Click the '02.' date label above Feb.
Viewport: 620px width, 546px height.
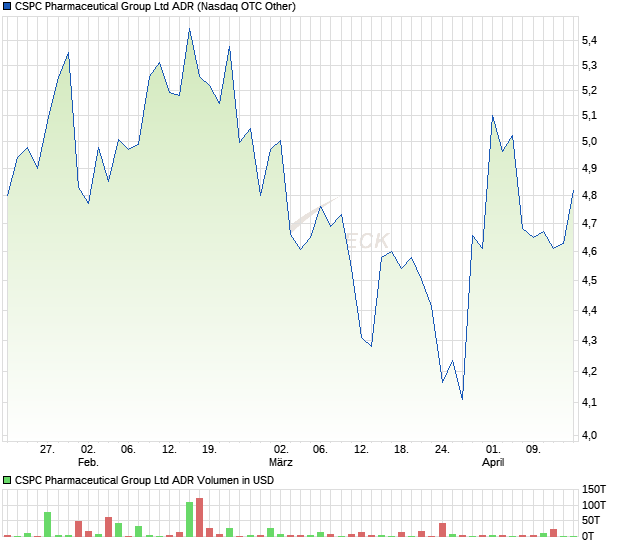tap(88, 450)
